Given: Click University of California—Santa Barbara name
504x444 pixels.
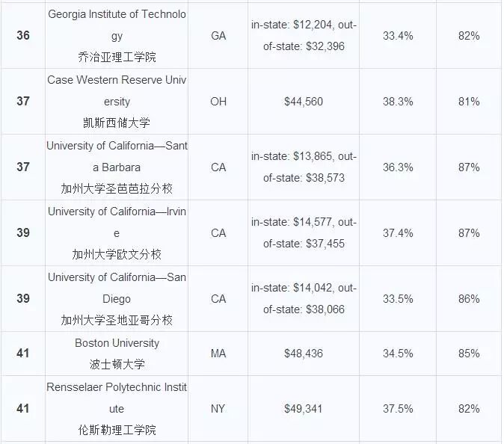Looking at the screenshot, I should coord(117,167).
